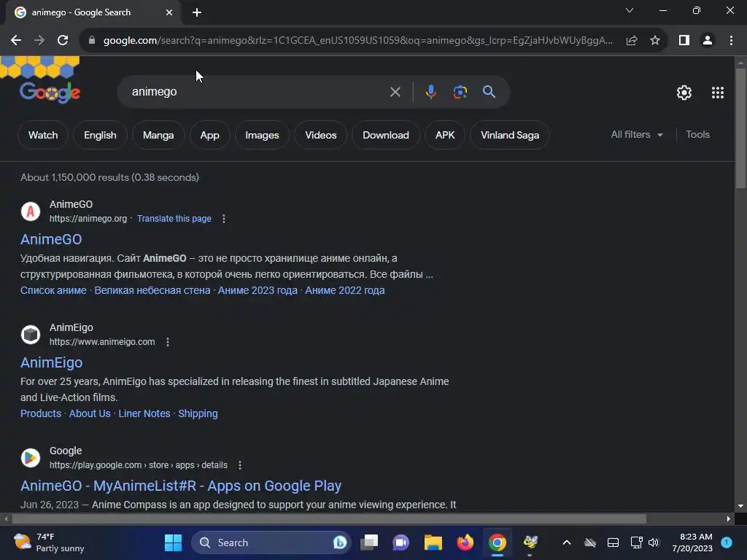
Task: Select the Manga filter chip
Action: click(x=158, y=135)
